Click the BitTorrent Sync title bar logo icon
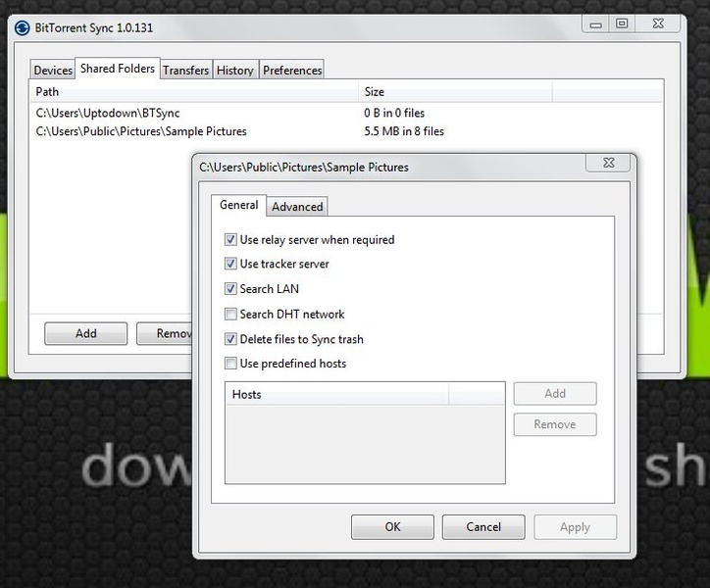Screen dimensions: 710x588 [22, 28]
